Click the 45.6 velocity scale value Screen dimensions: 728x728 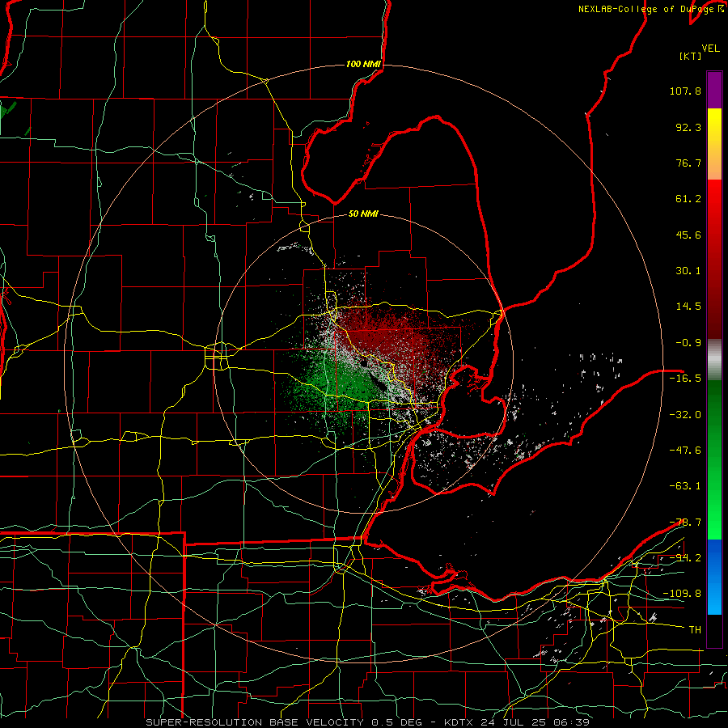pyautogui.click(x=688, y=235)
